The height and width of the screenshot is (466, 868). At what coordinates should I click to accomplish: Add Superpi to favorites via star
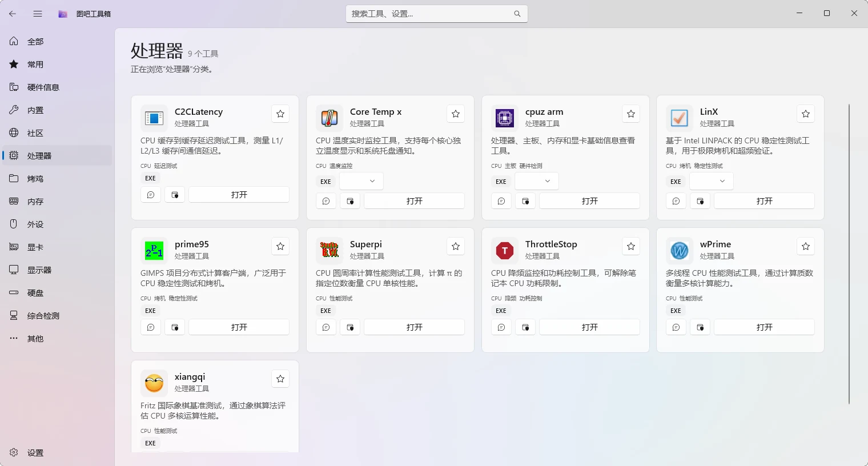(456, 246)
